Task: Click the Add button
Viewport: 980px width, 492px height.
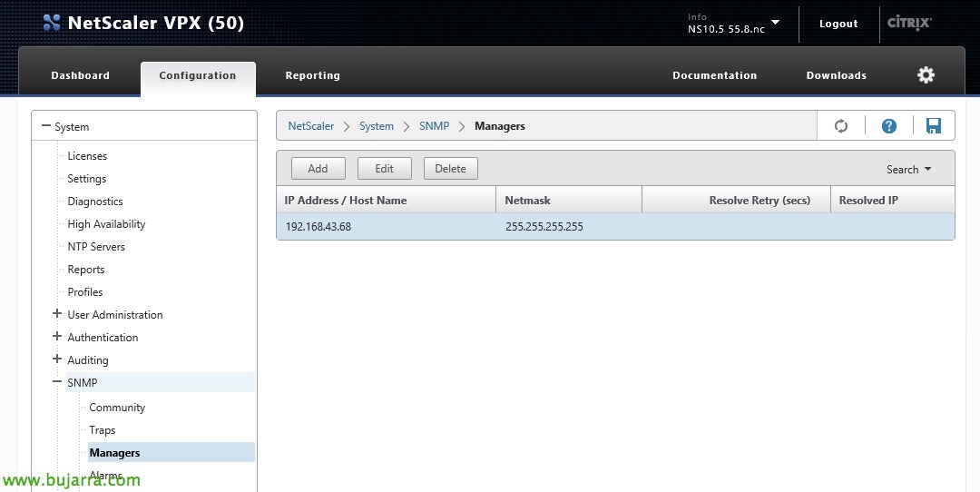Action: [x=318, y=168]
